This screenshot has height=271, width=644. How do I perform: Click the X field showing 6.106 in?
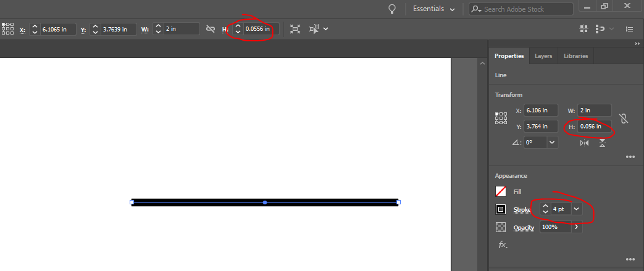coord(541,110)
